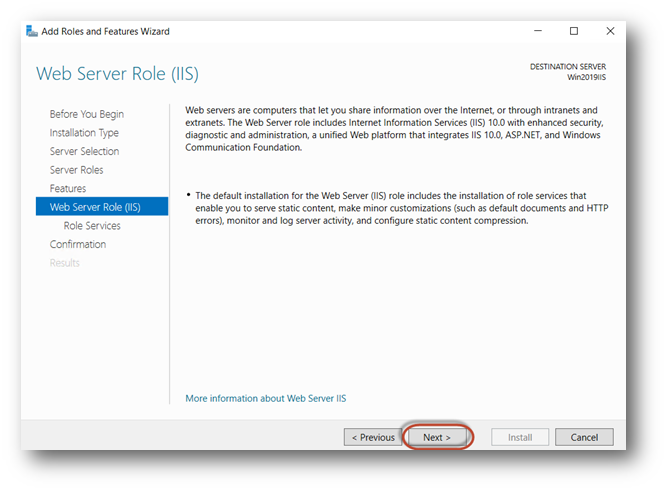Open the Role Services sub-step
The width and height of the screenshot is (668, 492).
pos(92,226)
